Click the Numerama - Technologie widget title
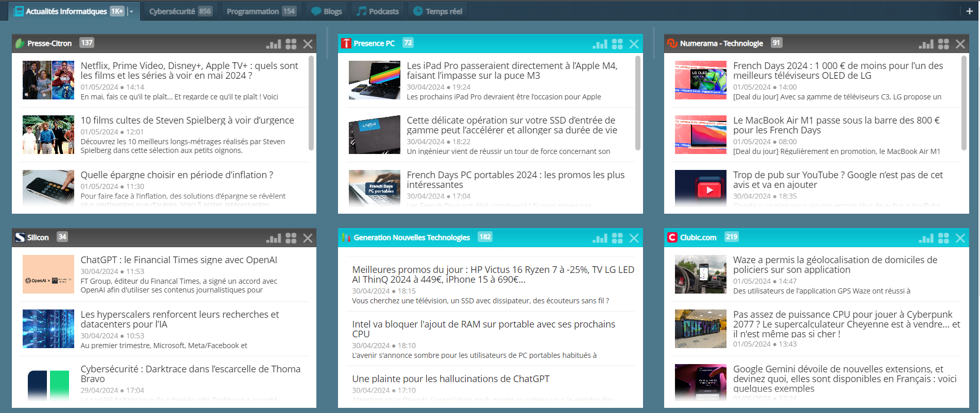Screen dimensions: 980x413 721,43
